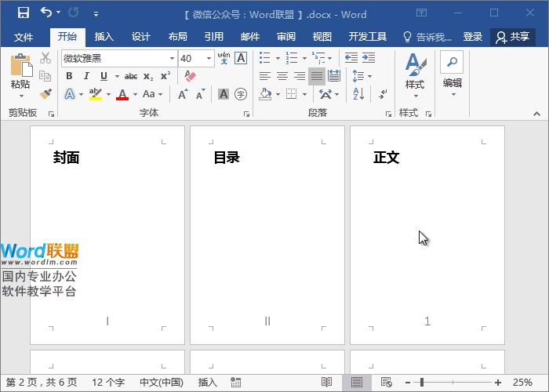The height and width of the screenshot is (392, 549).
Task: Click the 登录 sign-in link
Action: [x=472, y=37]
